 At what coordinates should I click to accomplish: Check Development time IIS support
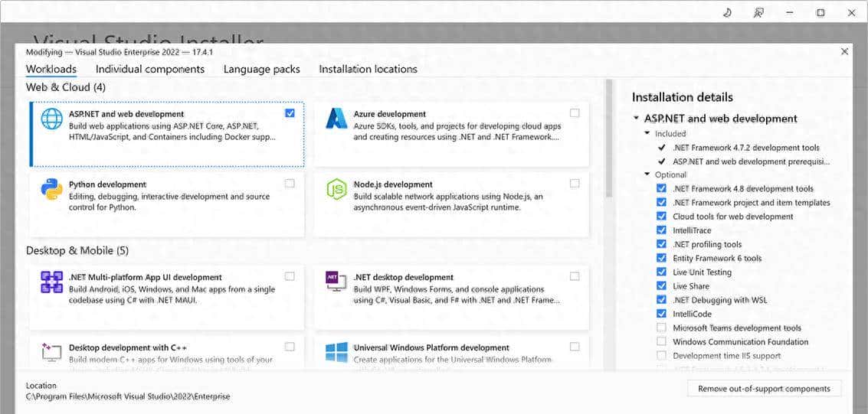pos(661,355)
